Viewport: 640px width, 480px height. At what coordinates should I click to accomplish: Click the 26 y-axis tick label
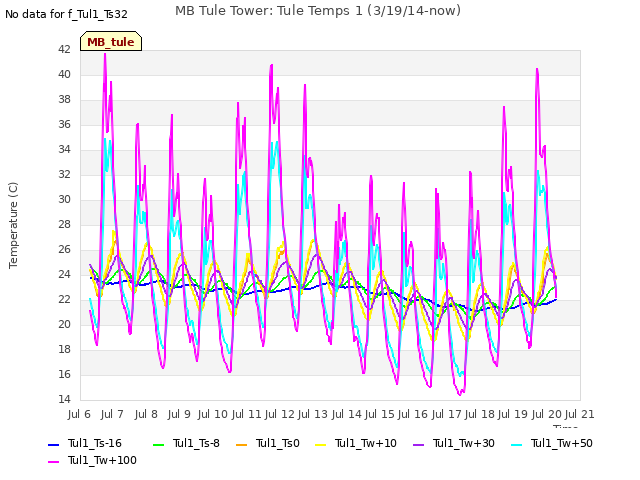click(64, 249)
